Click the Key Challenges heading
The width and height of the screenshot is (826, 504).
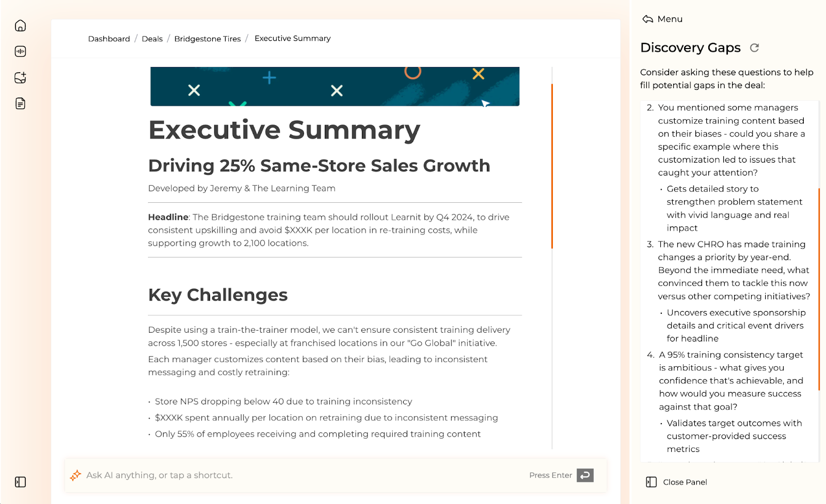[218, 295]
